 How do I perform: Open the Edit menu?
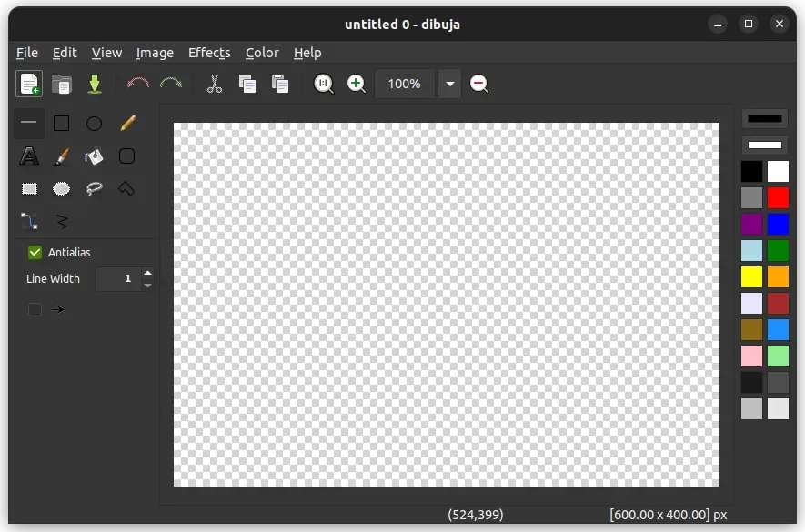coord(65,53)
